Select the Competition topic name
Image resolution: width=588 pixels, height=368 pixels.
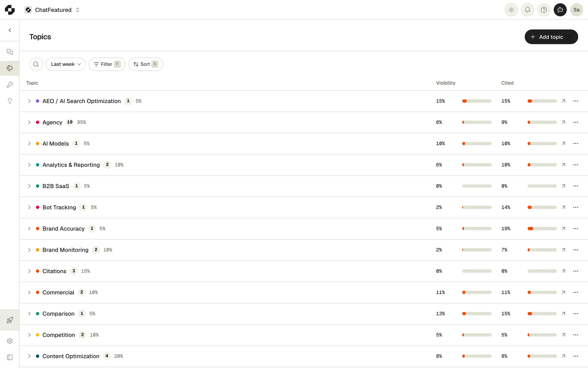[59, 335]
